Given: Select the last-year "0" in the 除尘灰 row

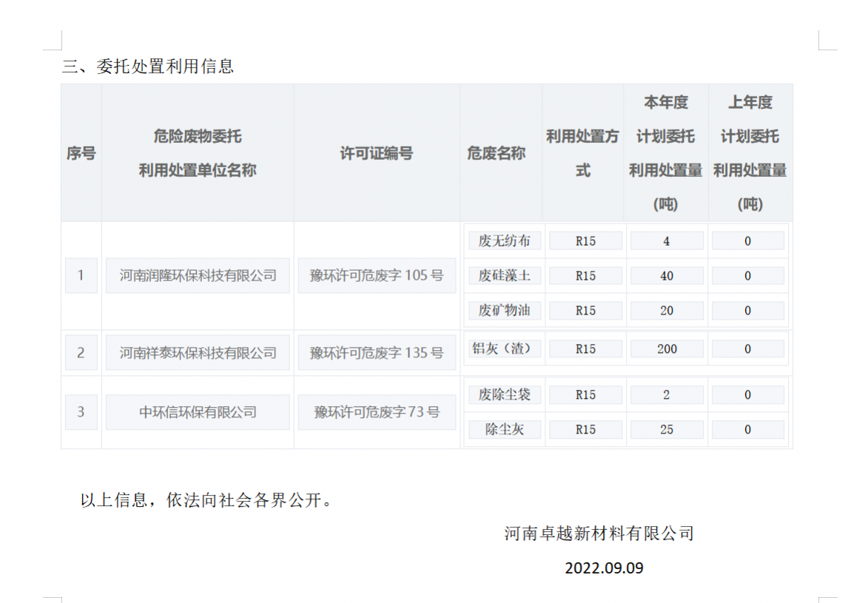Looking at the screenshot, I should 748,430.
